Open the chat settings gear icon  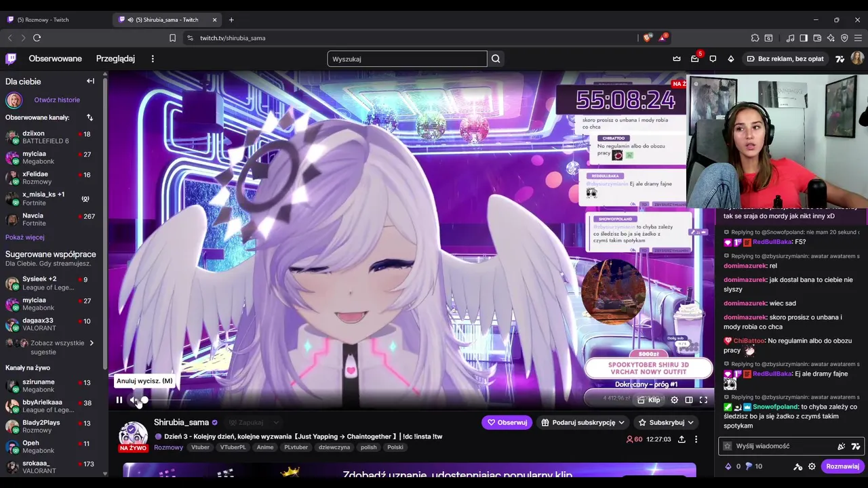(x=812, y=466)
